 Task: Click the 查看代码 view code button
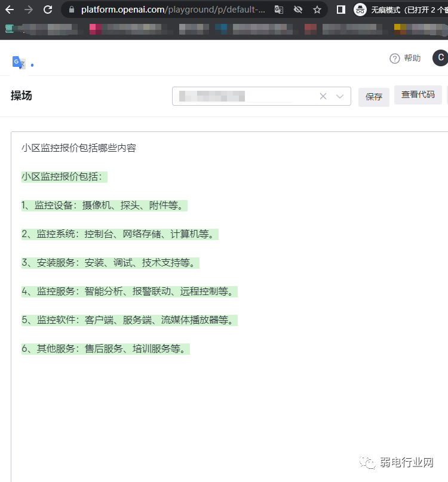click(x=418, y=95)
